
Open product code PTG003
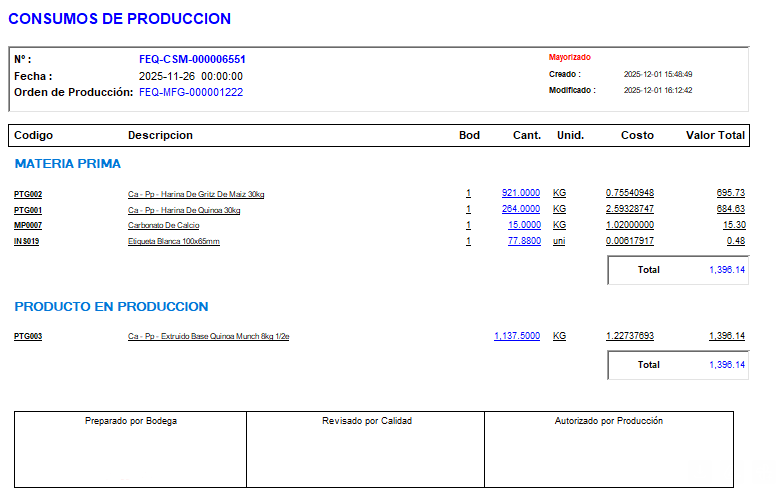pos(28,337)
